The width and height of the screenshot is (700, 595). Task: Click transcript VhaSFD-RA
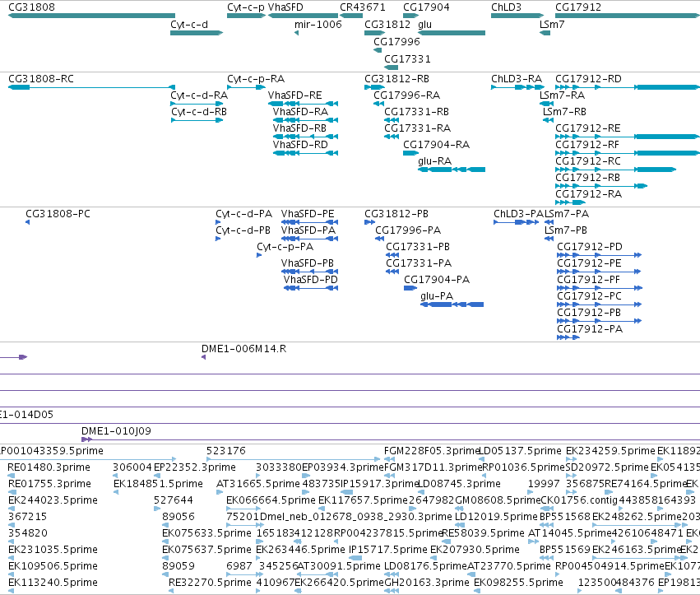pyautogui.click(x=305, y=120)
